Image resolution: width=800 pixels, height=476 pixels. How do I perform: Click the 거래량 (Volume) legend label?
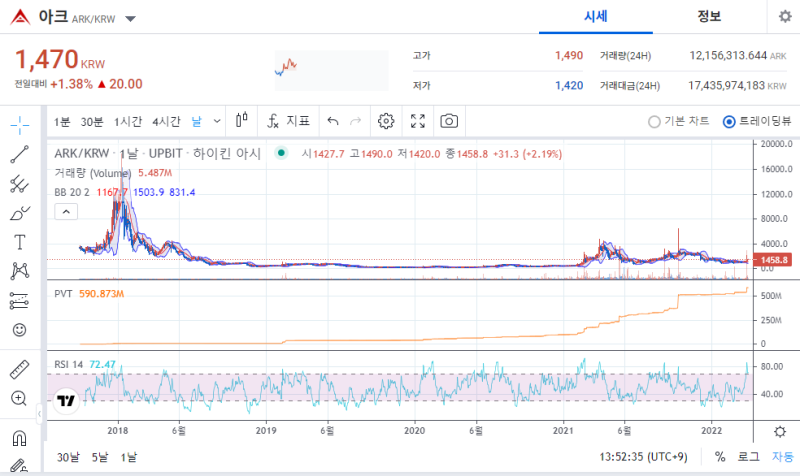pyautogui.click(x=93, y=173)
